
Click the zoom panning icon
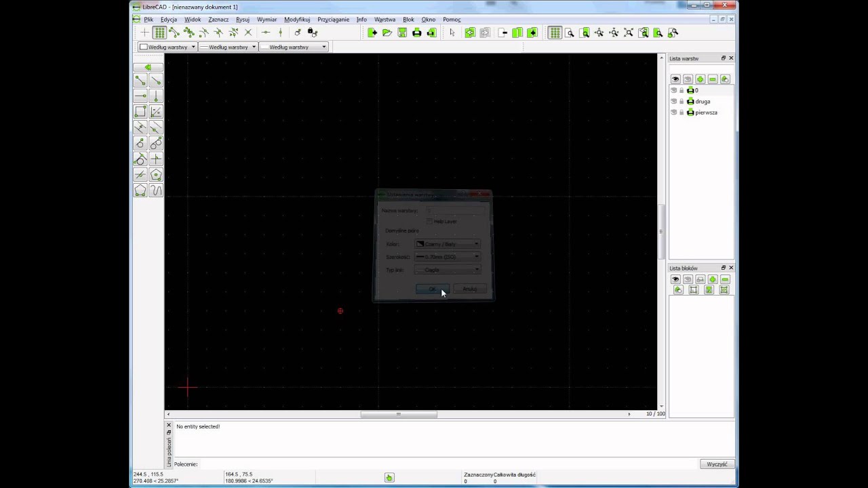[673, 33]
